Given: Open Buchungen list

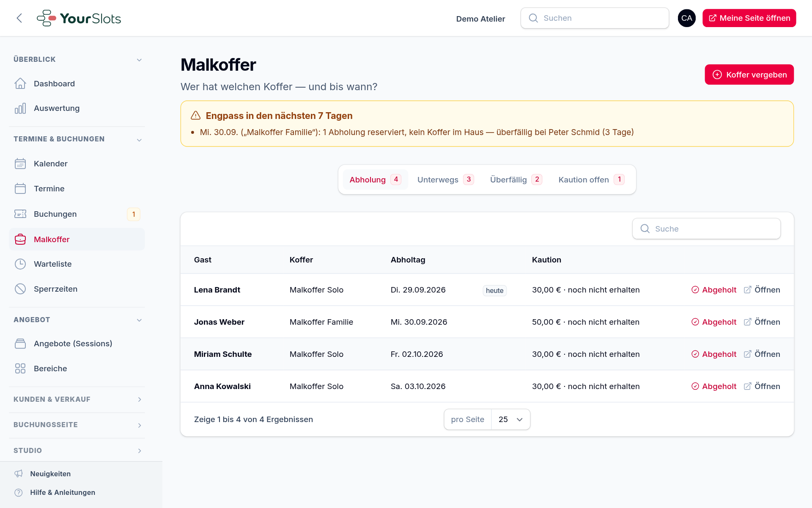Looking at the screenshot, I should pos(77,214).
